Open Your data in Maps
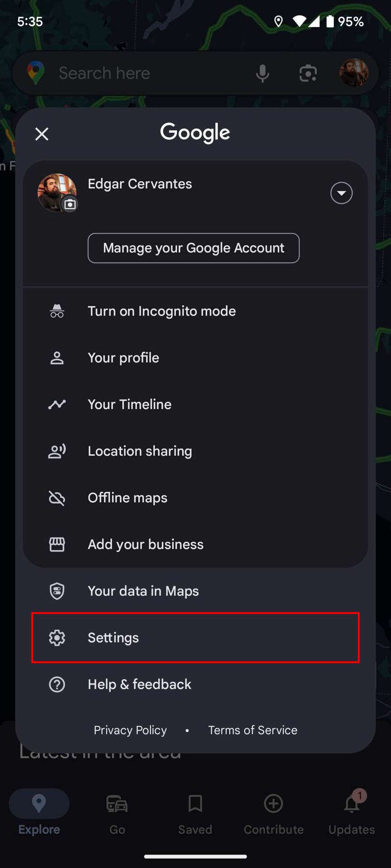 (143, 591)
